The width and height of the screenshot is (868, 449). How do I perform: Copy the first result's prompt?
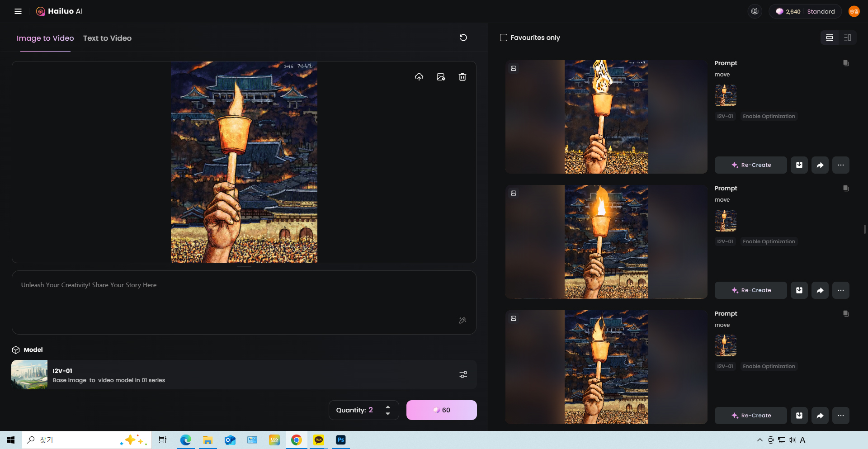pyautogui.click(x=846, y=63)
